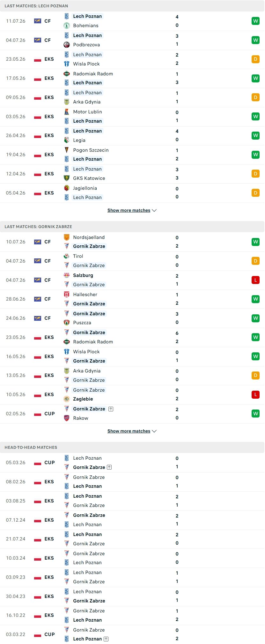Viewport: 265px width, 644px height.
Task: Open the Head-to-Head Matches header
Action: tap(132, 448)
